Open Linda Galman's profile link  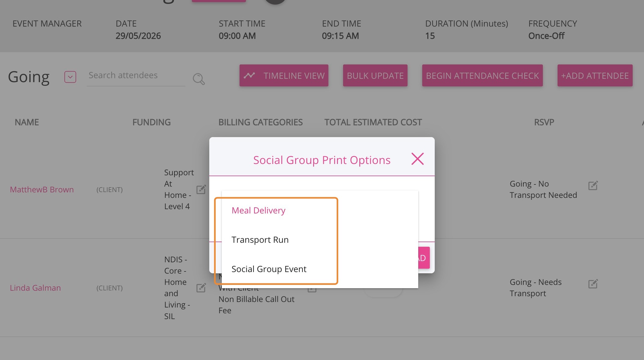[x=35, y=288]
